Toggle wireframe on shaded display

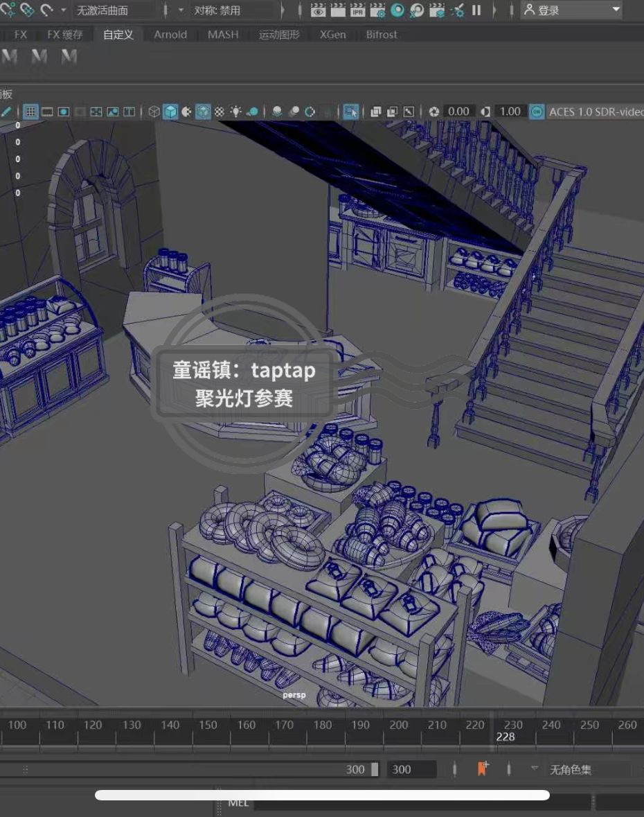[x=203, y=112]
